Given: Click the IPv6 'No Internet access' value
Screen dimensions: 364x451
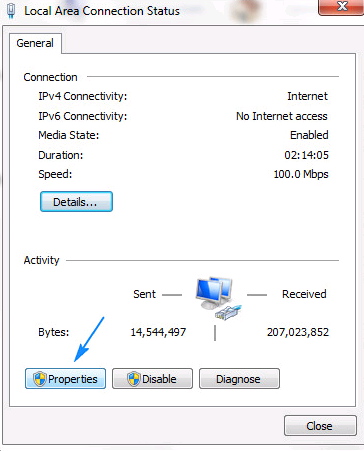Looking at the screenshot, I should pyautogui.click(x=282, y=116).
